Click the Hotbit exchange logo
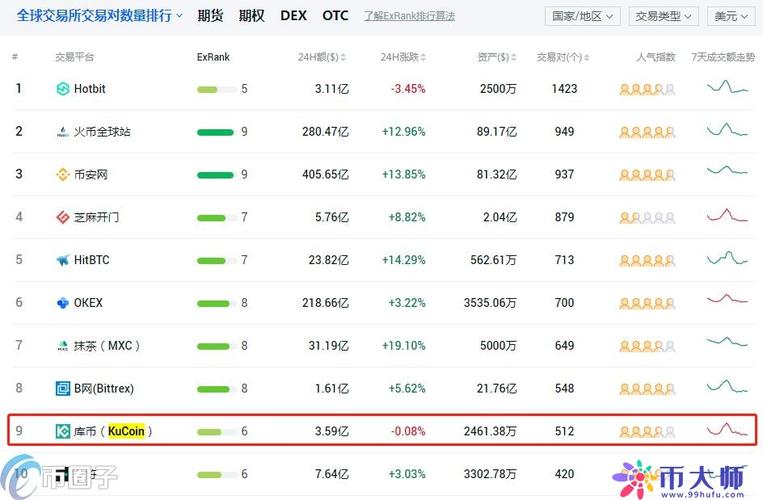The width and height of the screenshot is (763, 500). coord(63,89)
